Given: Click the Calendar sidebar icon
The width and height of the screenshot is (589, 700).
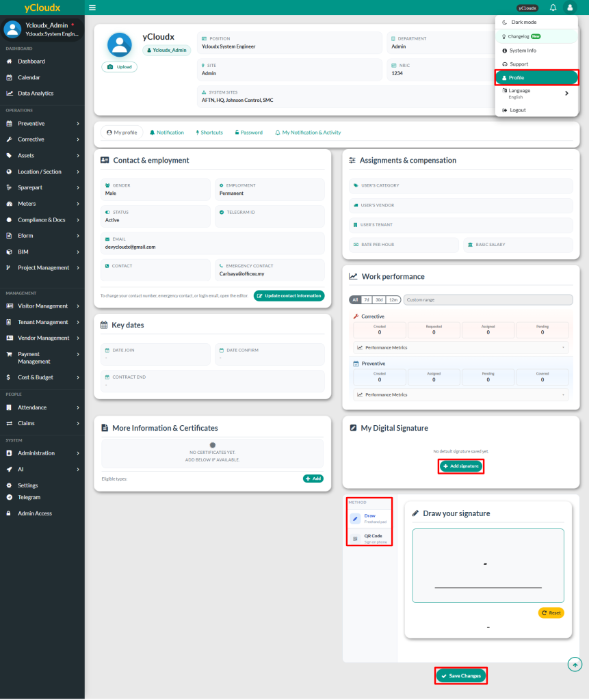Looking at the screenshot, I should pyautogui.click(x=10, y=77).
